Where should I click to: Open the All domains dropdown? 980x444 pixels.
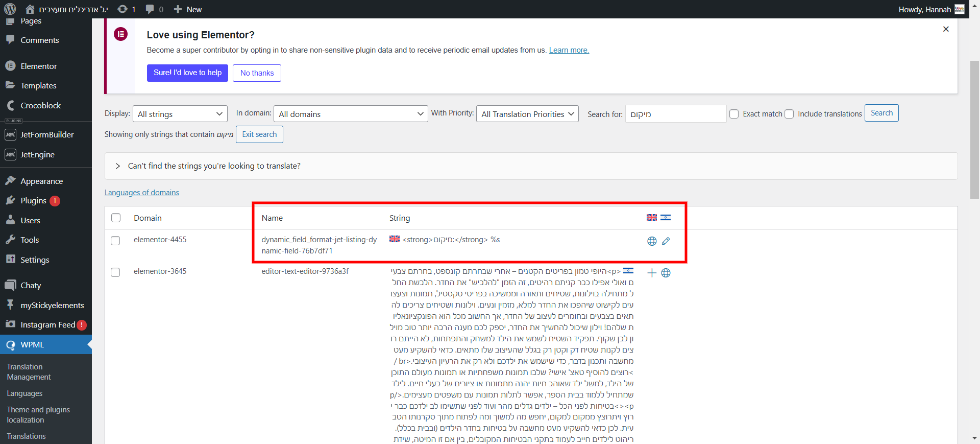pyautogui.click(x=351, y=114)
